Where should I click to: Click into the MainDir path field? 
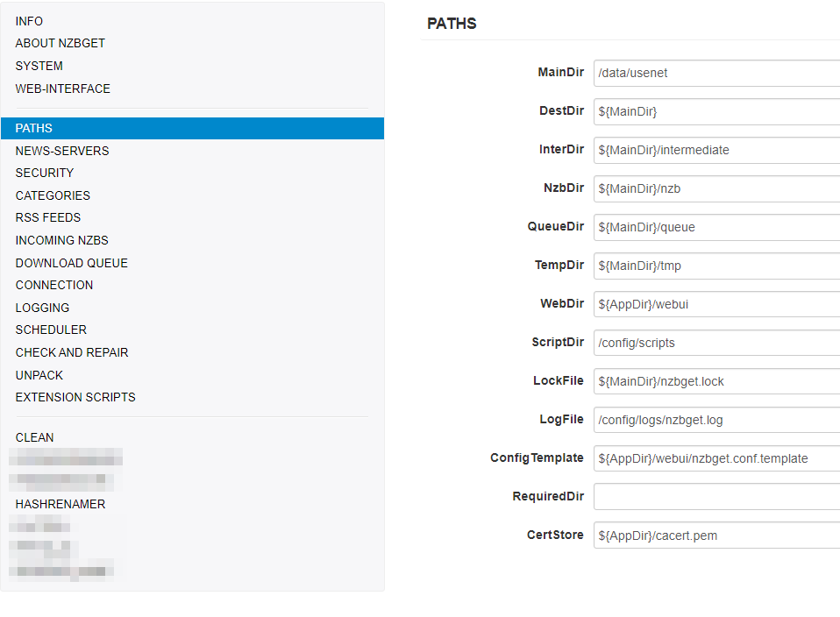point(715,73)
